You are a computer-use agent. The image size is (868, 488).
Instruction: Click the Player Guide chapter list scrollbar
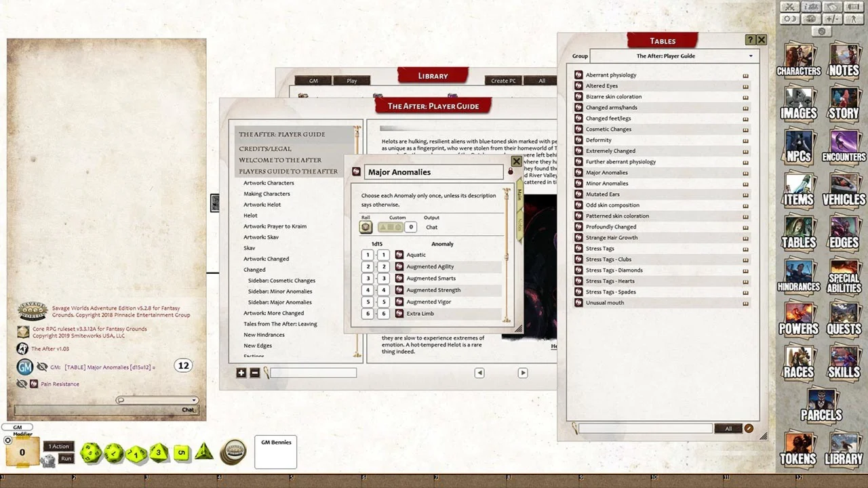coord(357,241)
